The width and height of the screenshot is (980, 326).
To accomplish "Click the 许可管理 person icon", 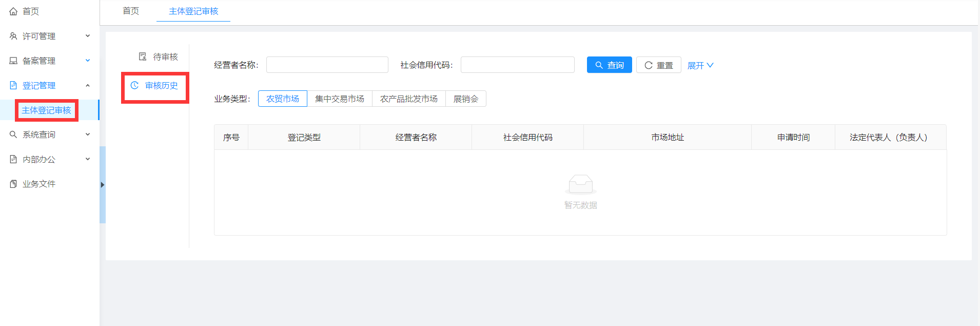I will pos(13,36).
